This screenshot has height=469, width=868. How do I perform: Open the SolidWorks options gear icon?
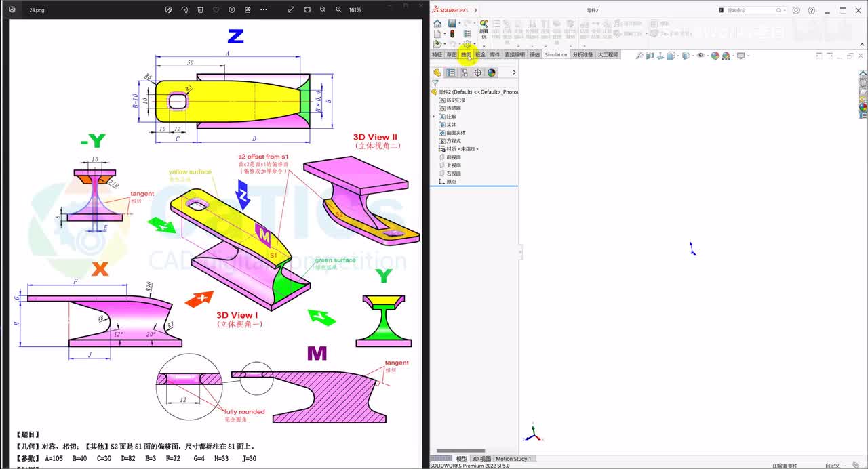point(467,43)
